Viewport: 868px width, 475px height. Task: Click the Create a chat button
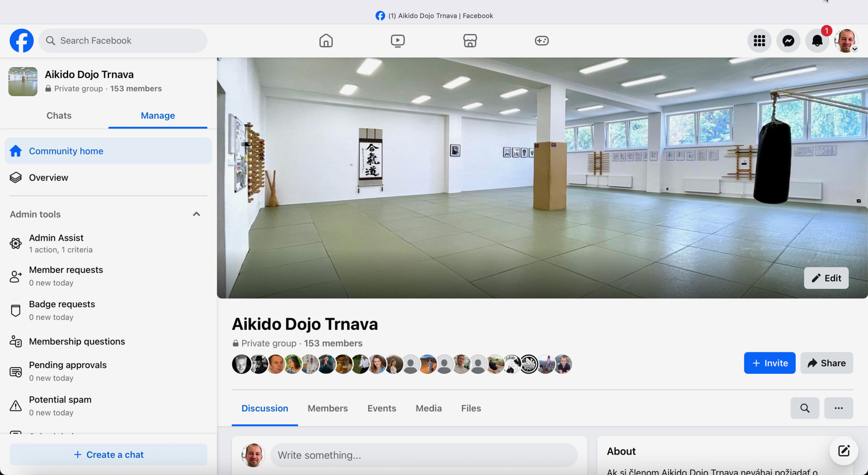(108, 455)
